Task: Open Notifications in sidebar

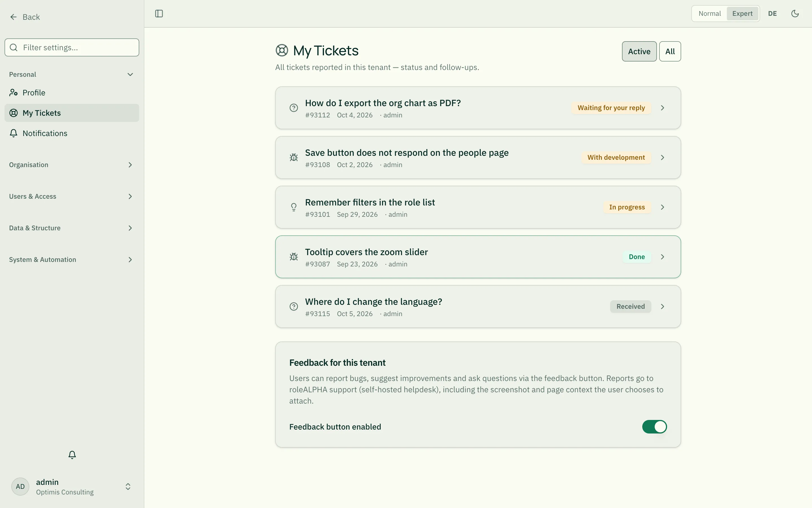Action: [x=72, y=133]
